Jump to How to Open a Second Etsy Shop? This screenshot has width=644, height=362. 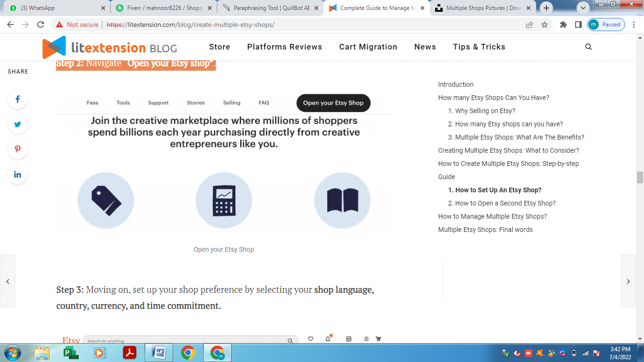(x=502, y=203)
